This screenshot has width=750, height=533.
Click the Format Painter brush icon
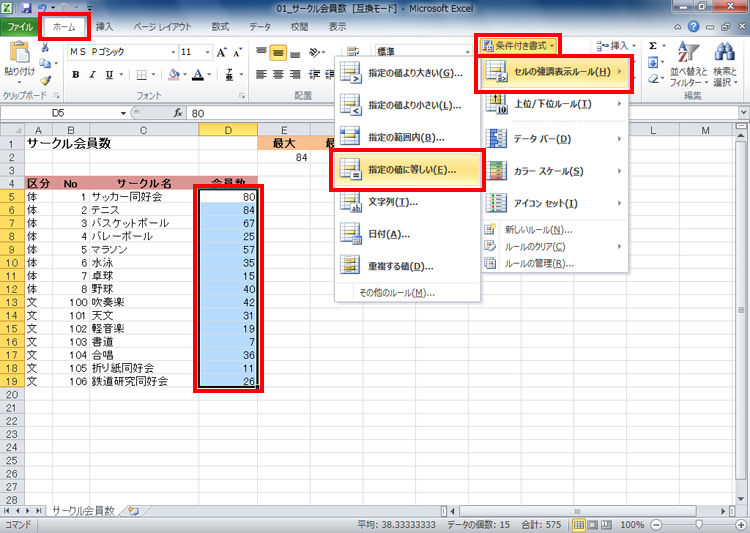point(45,80)
